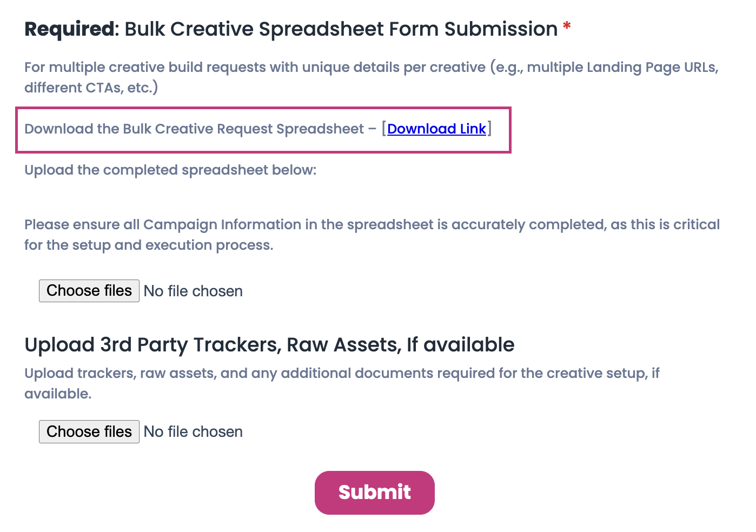Image resolution: width=756 pixels, height=532 pixels.
Task: Click the "different CTAs, etc.)" text line
Action: [x=91, y=88]
